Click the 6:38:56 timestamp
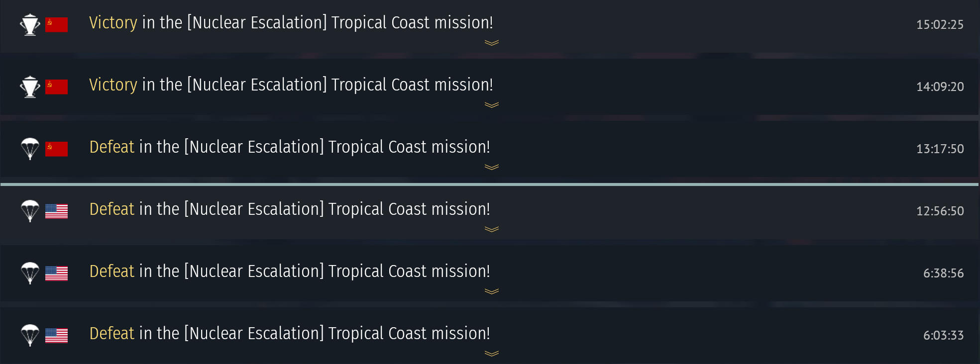 click(943, 273)
